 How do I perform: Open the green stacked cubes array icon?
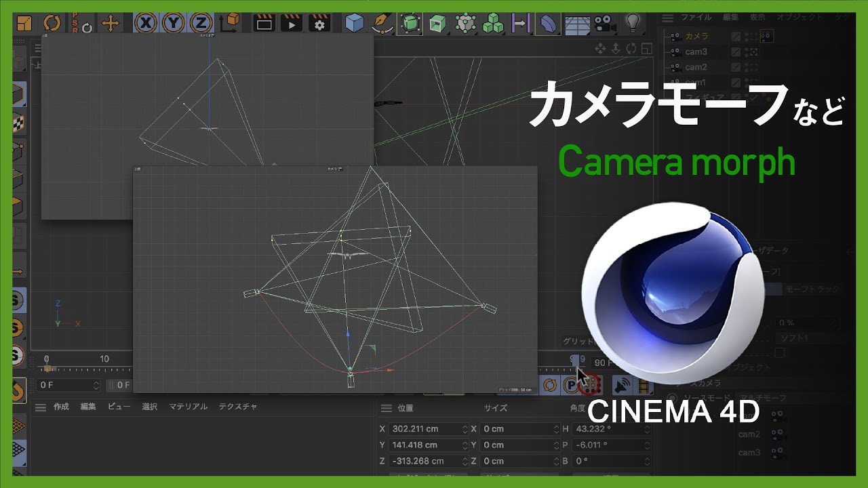[493, 24]
